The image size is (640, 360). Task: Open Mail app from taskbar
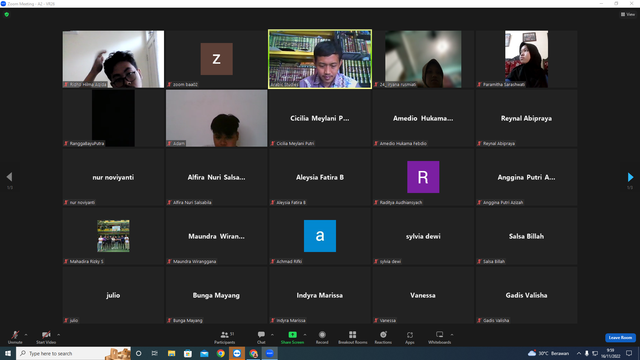204,353
